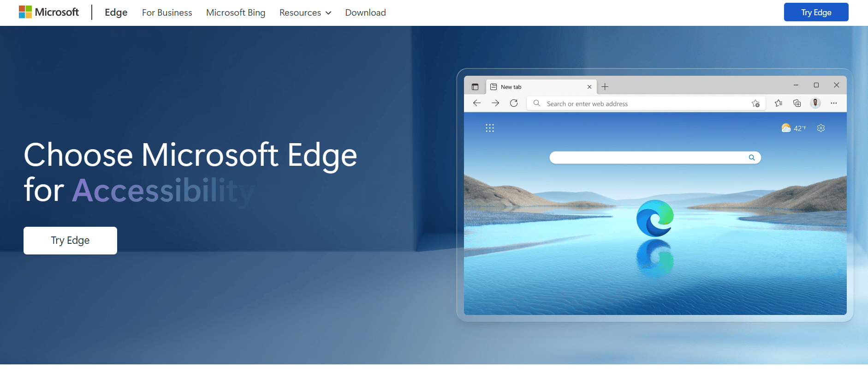Click the tab actions menu icon in mockup
868x375 pixels.
475,87
